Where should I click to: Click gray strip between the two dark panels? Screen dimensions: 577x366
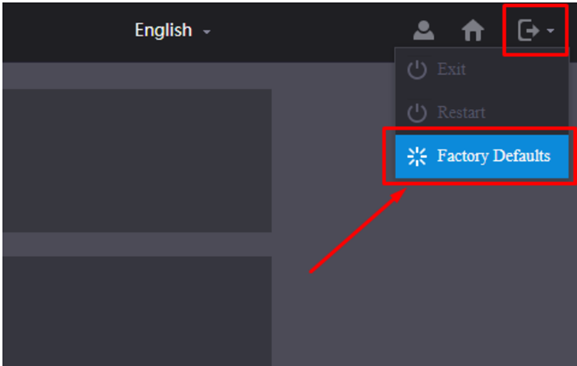(137, 244)
